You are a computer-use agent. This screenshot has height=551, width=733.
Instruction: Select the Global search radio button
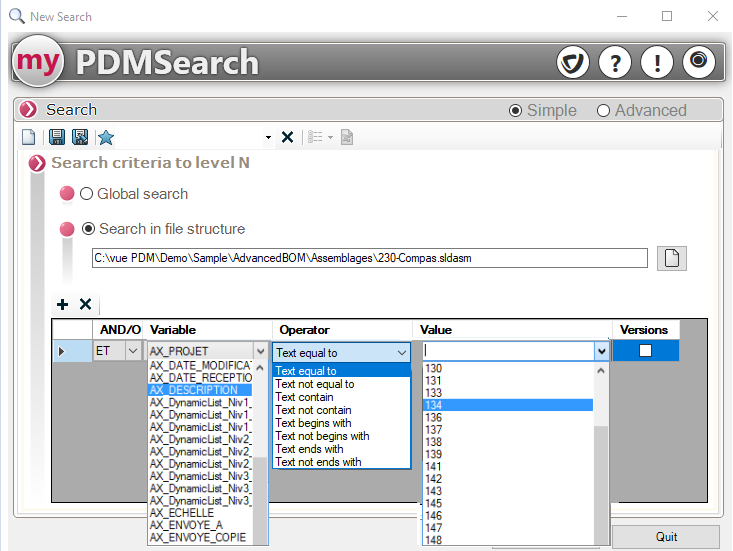[x=87, y=194]
